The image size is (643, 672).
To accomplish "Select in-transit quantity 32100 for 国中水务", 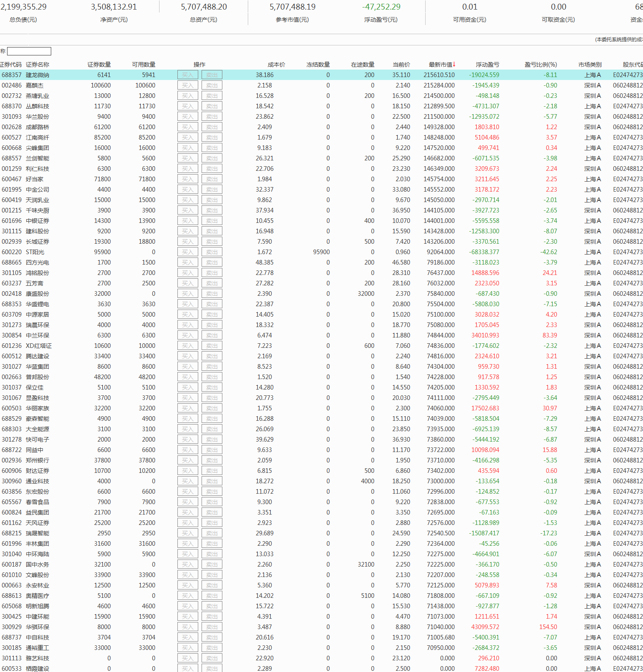I will 366,565.
